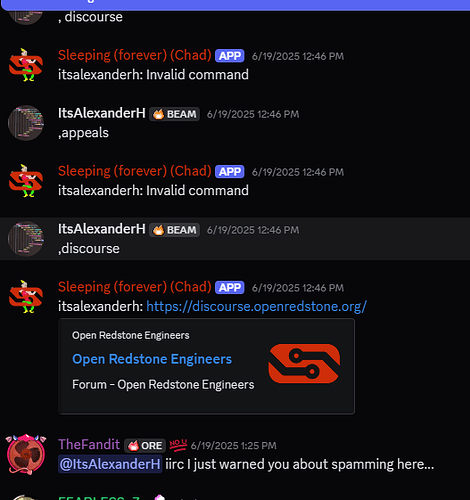The width and height of the screenshot is (470, 500).
Task: Open the Open Redstone Engineers embed title
Action: (152, 359)
